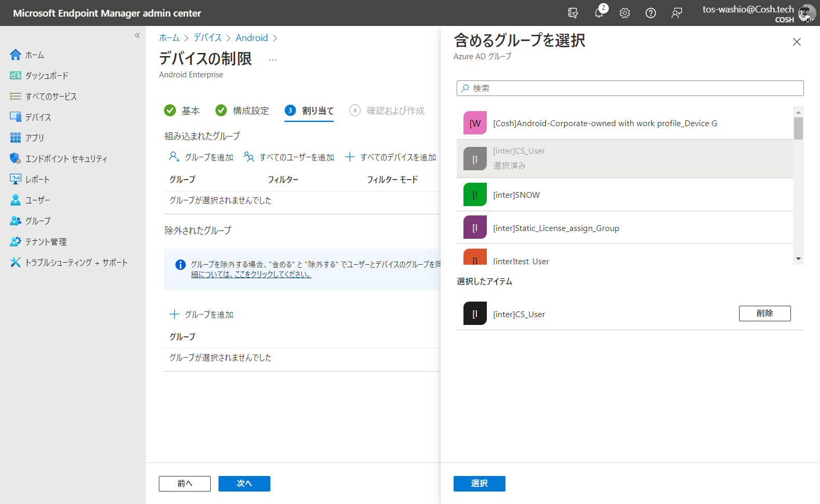Click the トラブルシューティング + サポート icon

pos(16,262)
